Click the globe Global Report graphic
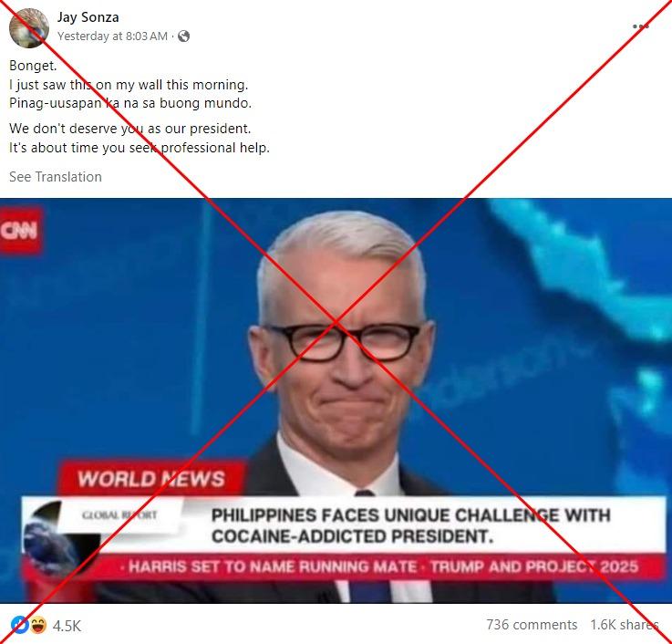Viewport: 672px width, 644px height. [60, 538]
